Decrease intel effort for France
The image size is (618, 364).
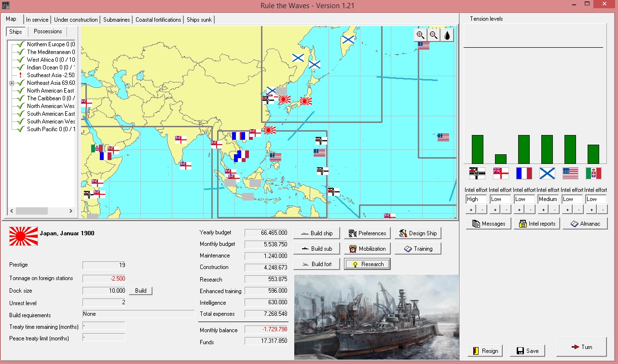(529, 210)
